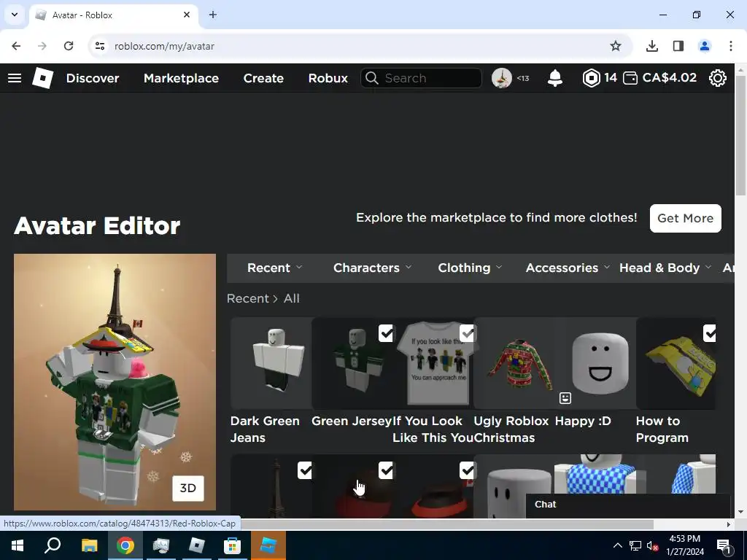Open Windows Start menu
The height and width of the screenshot is (560, 747).
tap(18, 545)
